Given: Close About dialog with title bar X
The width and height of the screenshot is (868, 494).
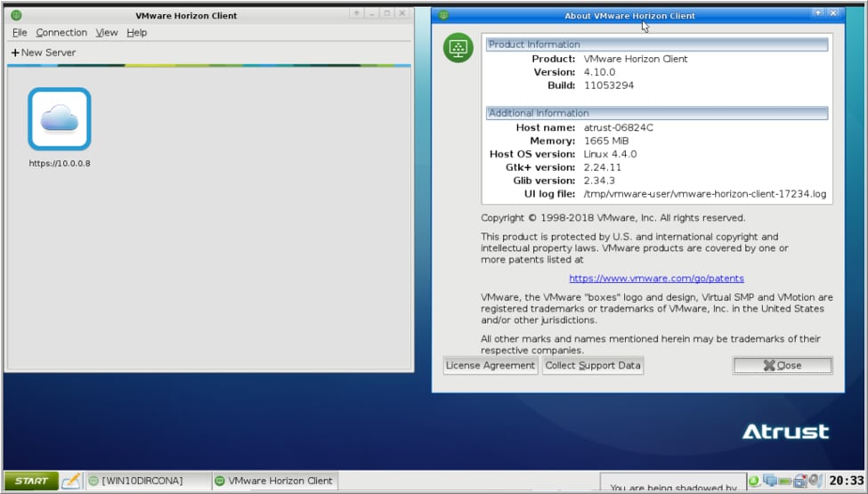Looking at the screenshot, I should pos(833,12).
